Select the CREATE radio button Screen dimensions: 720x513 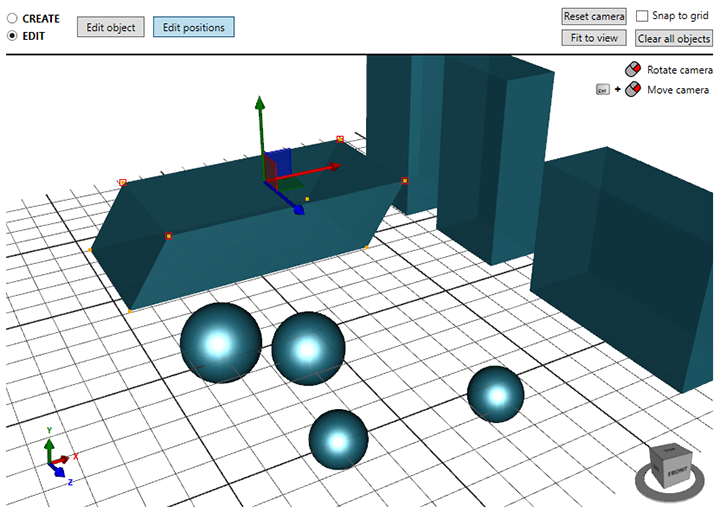12,18
